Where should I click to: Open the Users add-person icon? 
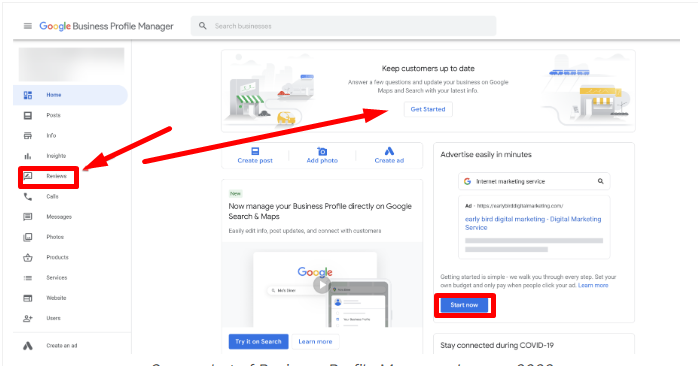point(28,318)
